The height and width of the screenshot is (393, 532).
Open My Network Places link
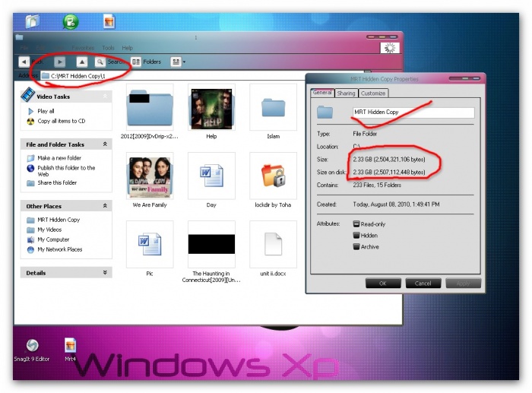click(x=60, y=249)
